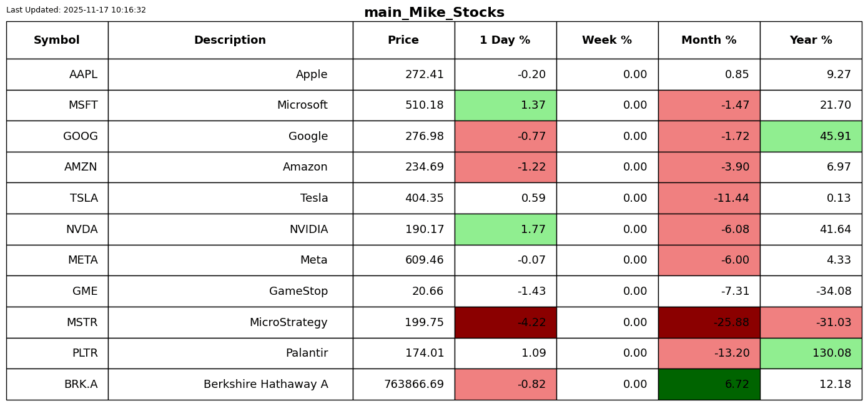Select the Price column header

click(403, 40)
